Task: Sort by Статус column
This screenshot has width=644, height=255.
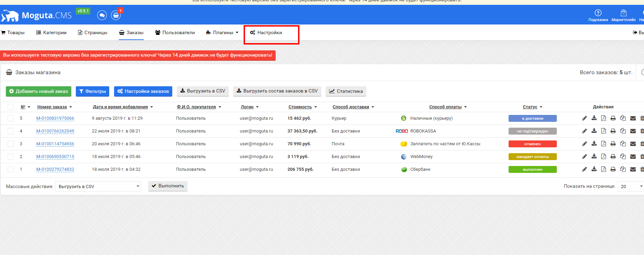Action: click(532, 107)
